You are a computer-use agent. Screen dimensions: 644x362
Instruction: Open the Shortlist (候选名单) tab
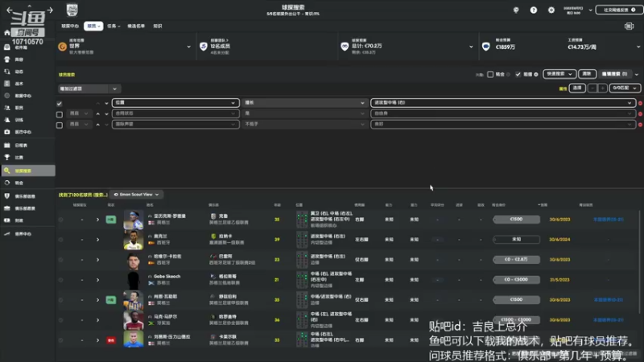(x=136, y=27)
